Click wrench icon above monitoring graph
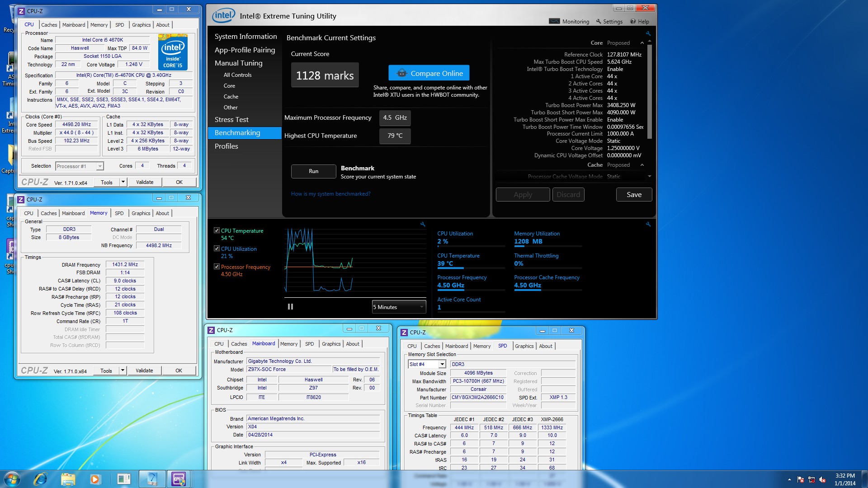Screen dimensions: 868x488 tap(423, 224)
